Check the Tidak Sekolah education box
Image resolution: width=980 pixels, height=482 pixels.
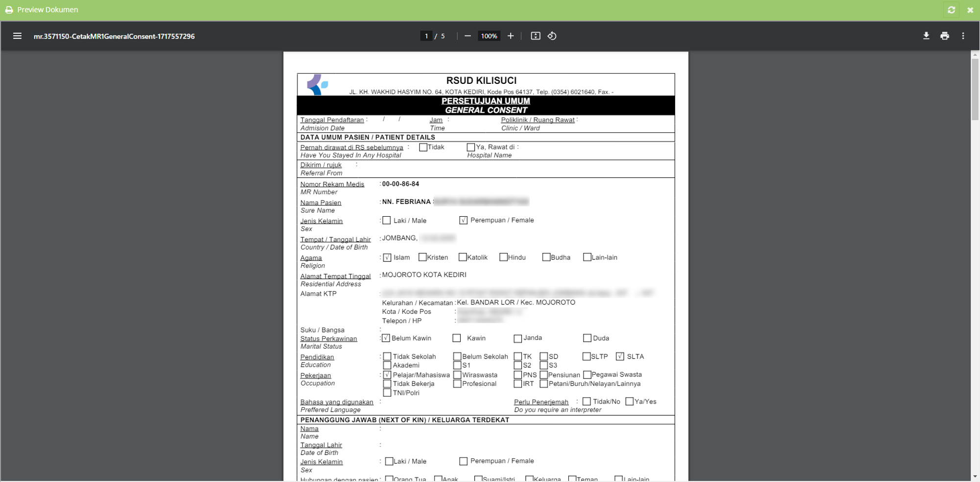[387, 356]
